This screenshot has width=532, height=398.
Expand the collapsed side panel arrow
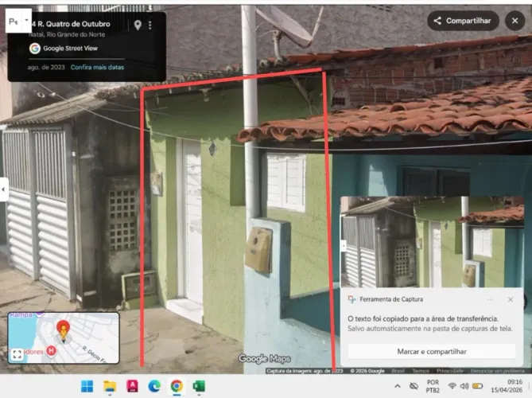tap(3, 189)
